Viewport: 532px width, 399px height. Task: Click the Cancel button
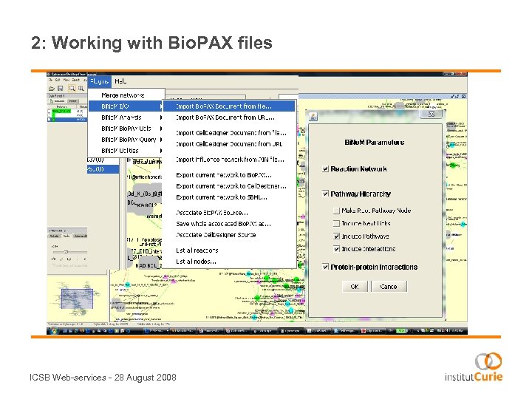389,287
